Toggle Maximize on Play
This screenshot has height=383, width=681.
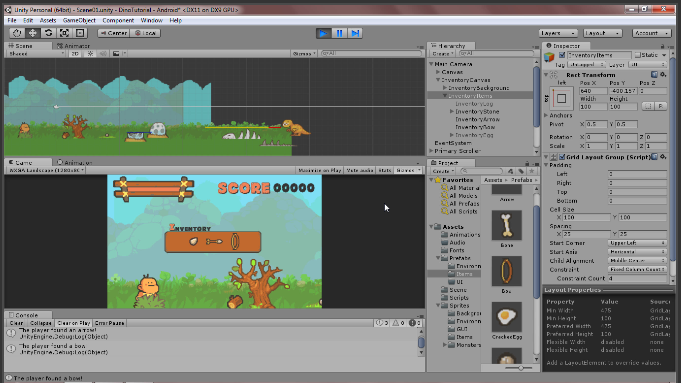coord(320,170)
